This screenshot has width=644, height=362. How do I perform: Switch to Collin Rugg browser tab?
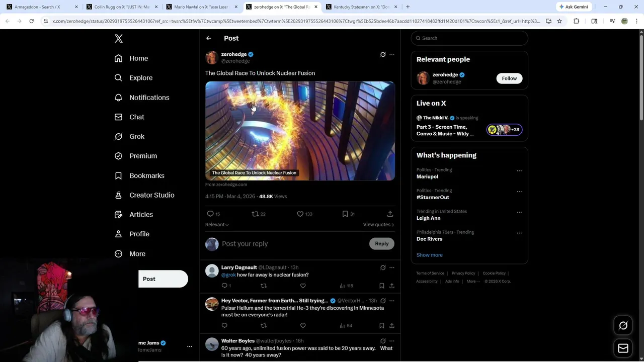coord(122,7)
